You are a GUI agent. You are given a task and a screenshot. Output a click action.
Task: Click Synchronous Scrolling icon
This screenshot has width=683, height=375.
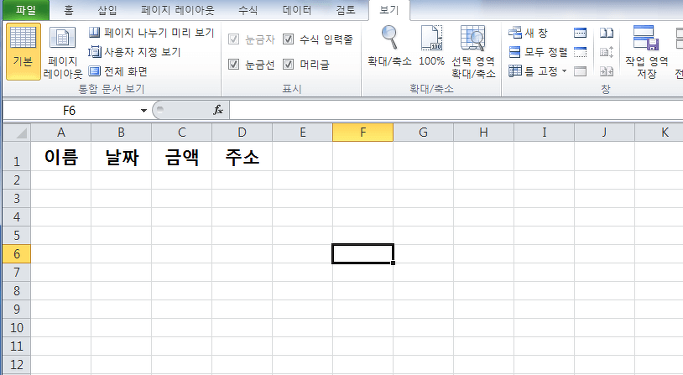(x=606, y=52)
